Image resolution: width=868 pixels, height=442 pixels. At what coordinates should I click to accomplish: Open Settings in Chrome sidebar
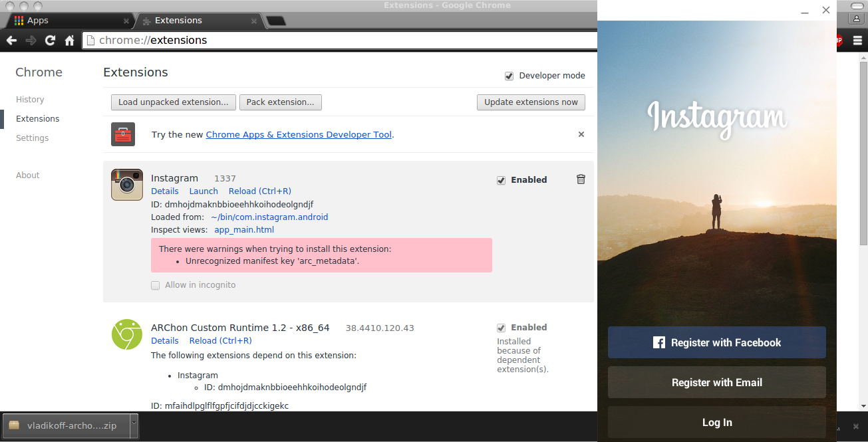click(33, 138)
